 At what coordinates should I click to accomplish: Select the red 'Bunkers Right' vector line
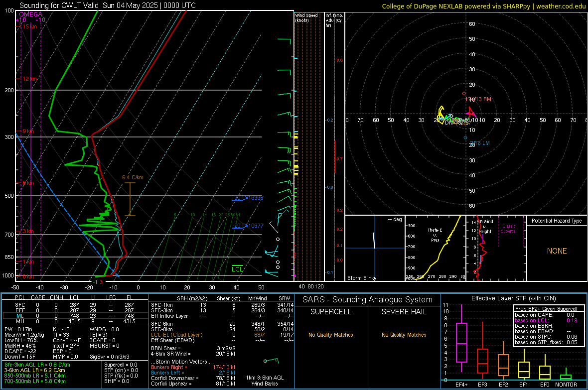click(193, 367)
